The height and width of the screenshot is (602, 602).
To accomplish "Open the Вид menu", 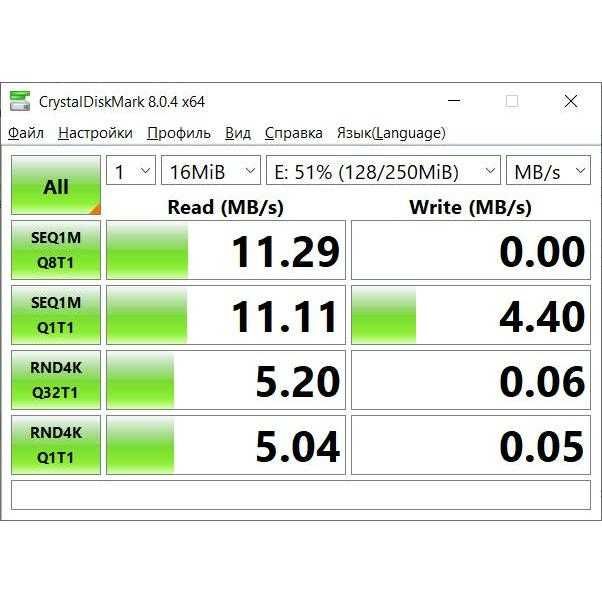I will pyautogui.click(x=238, y=133).
